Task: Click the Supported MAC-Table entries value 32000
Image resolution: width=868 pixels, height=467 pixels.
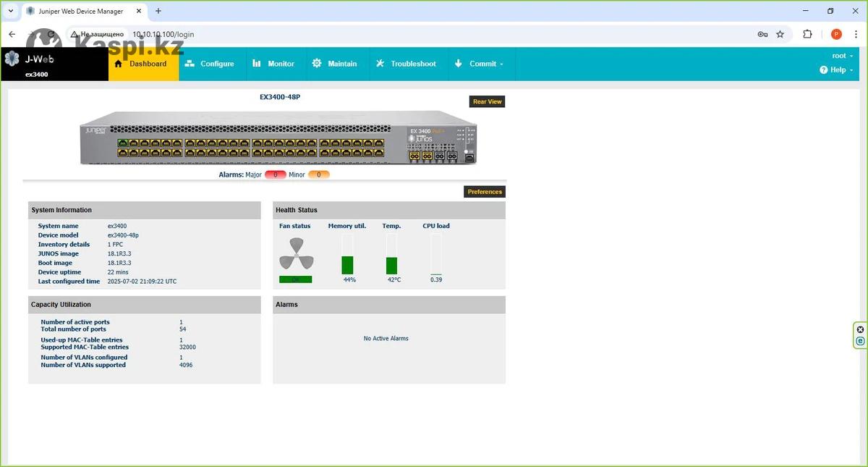Action: pos(187,348)
